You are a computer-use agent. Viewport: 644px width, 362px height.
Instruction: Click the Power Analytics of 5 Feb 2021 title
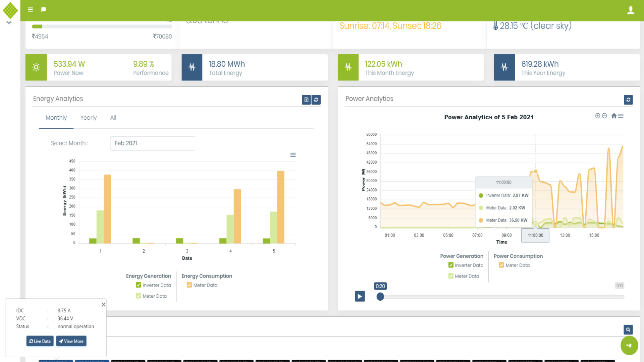489,117
